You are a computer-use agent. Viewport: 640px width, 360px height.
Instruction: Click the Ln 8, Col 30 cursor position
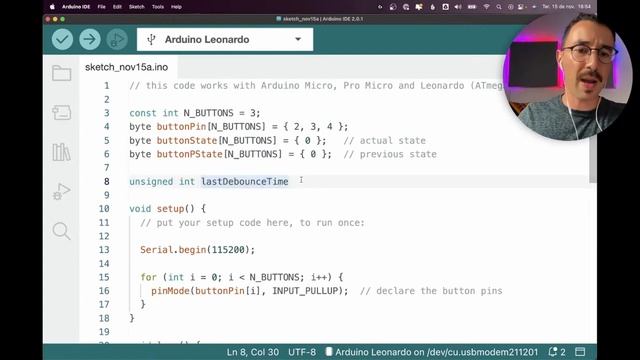point(253,352)
